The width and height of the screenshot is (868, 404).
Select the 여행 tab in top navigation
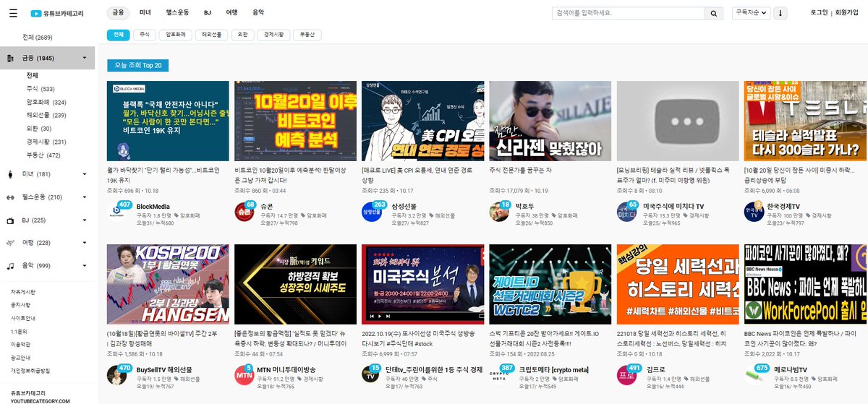point(231,13)
